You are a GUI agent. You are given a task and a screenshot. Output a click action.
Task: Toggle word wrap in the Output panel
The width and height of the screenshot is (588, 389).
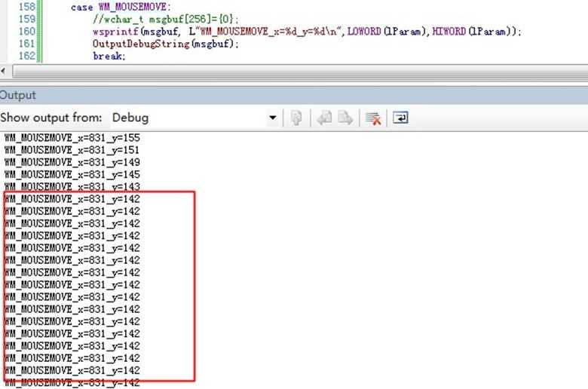pyautogui.click(x=400, y=118)
